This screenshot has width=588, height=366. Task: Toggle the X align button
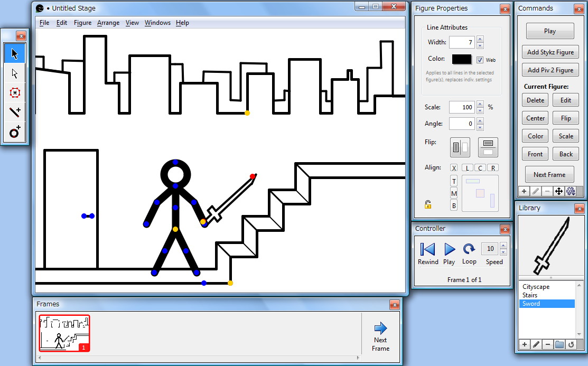pos(454,168)
